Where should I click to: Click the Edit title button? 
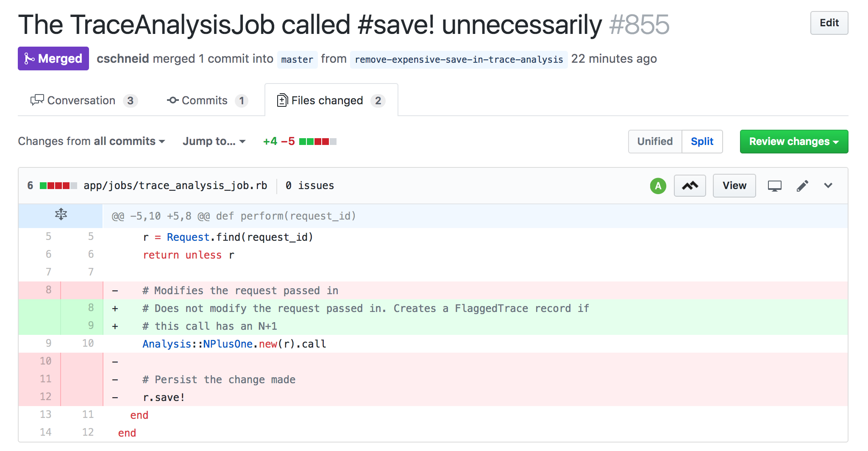829,23
